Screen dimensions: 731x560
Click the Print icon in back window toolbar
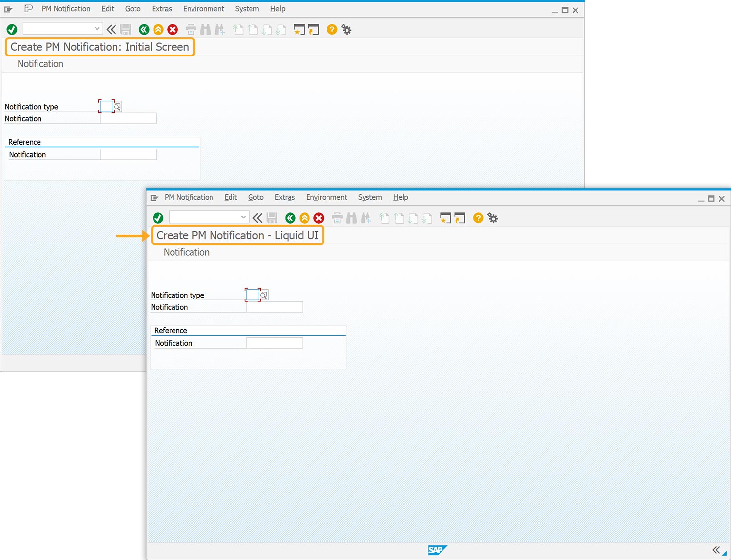tap(191, 30)
